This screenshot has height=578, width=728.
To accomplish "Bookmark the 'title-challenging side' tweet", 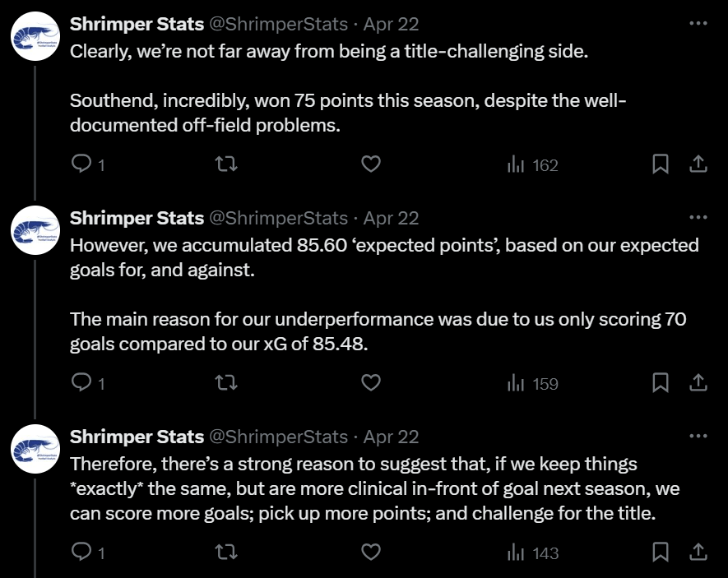I will tap(660, 164).
